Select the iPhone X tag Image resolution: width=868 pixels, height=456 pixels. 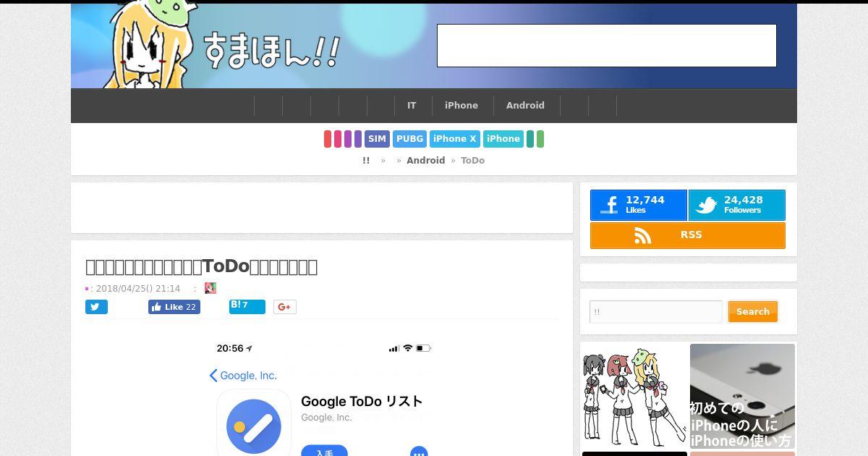point(455,139)
